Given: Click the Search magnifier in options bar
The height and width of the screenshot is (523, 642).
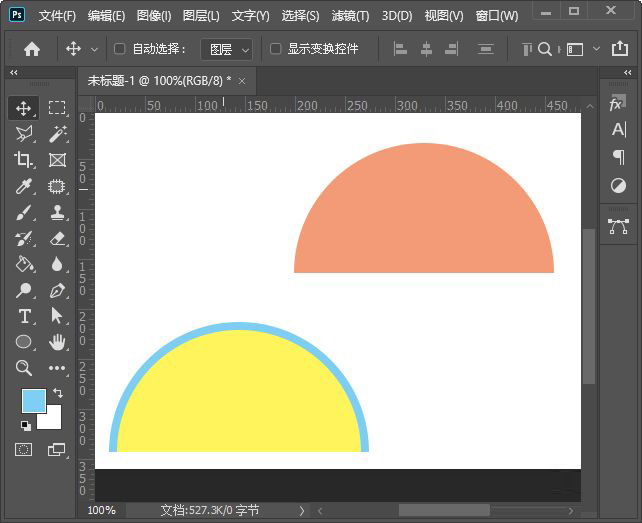Looking at the screenshot, I should pos(545,49).
